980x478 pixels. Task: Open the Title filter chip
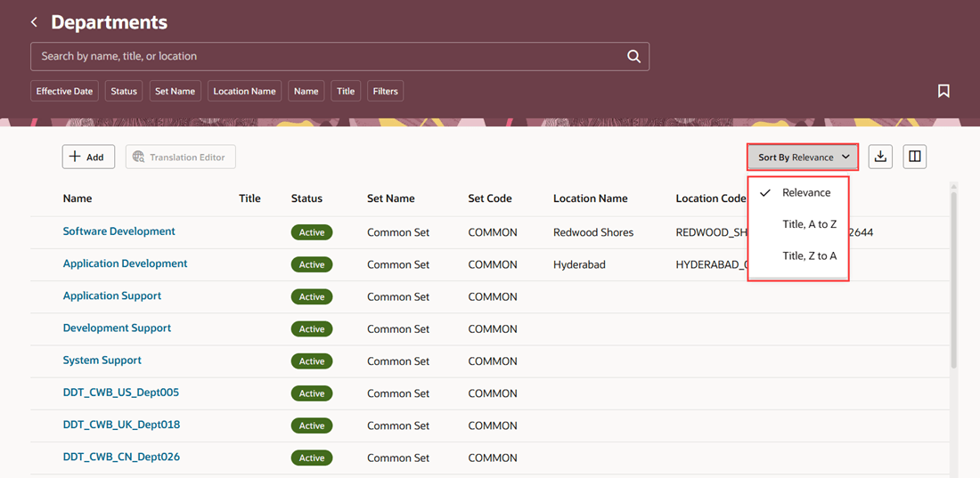click(346, 91)
